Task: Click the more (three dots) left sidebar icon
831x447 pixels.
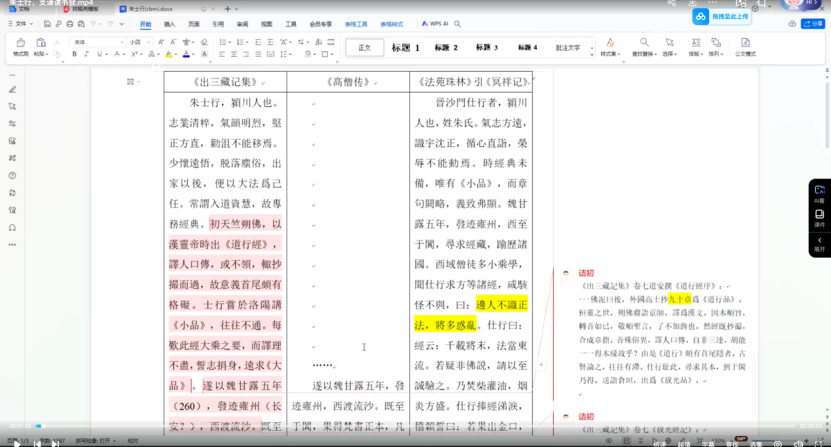Action: point(12,245)
